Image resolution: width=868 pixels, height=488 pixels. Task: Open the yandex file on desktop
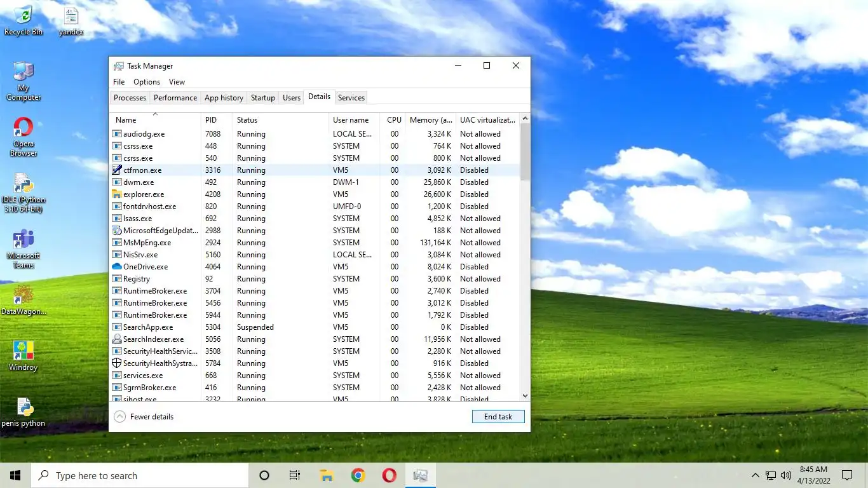(x=71, y=21)
